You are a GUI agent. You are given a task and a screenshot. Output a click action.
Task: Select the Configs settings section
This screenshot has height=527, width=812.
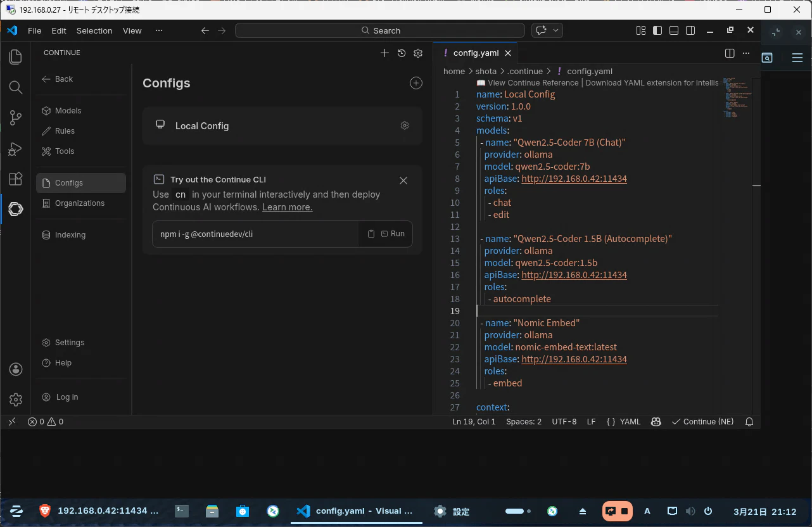81,183
